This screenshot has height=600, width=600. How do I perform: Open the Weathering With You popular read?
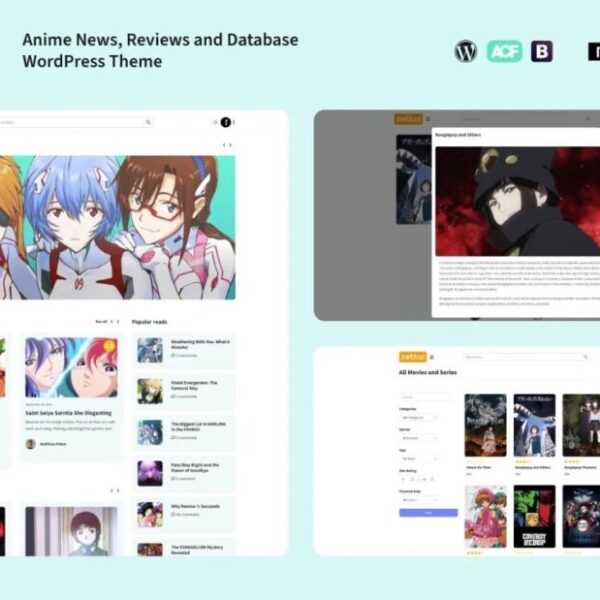pos(184,350)
